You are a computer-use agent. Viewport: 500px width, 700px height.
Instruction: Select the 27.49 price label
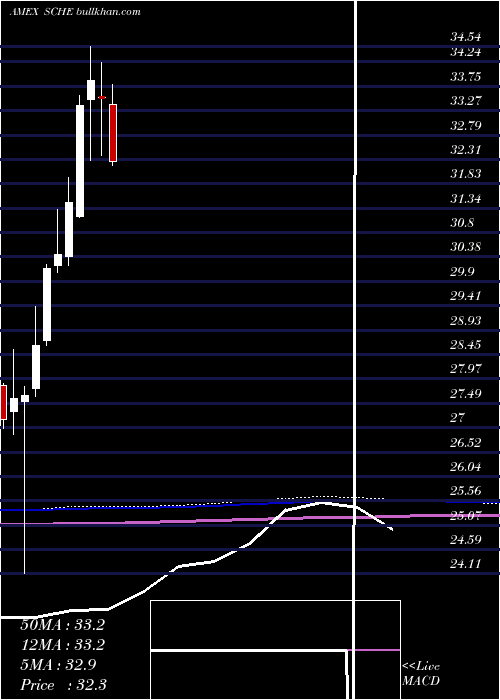466,393
